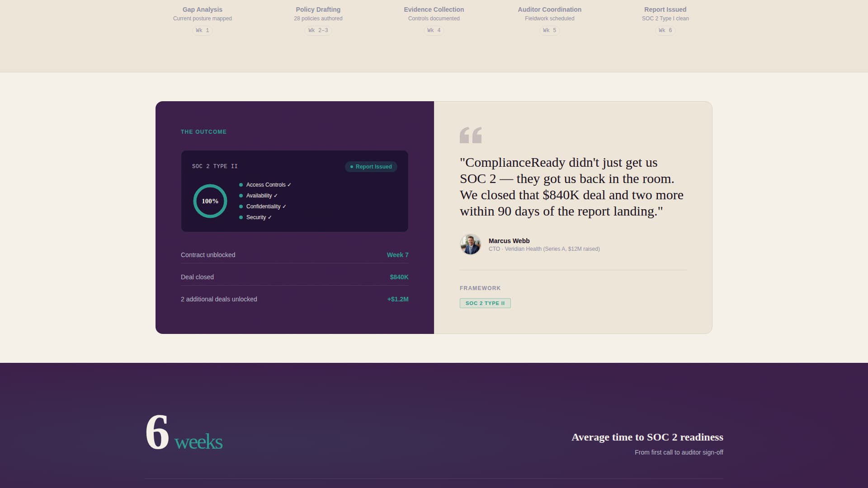Click the green status dot beside Report Issued
The height and width of the screenshot is (488, 868).
[x=352, y=167]
